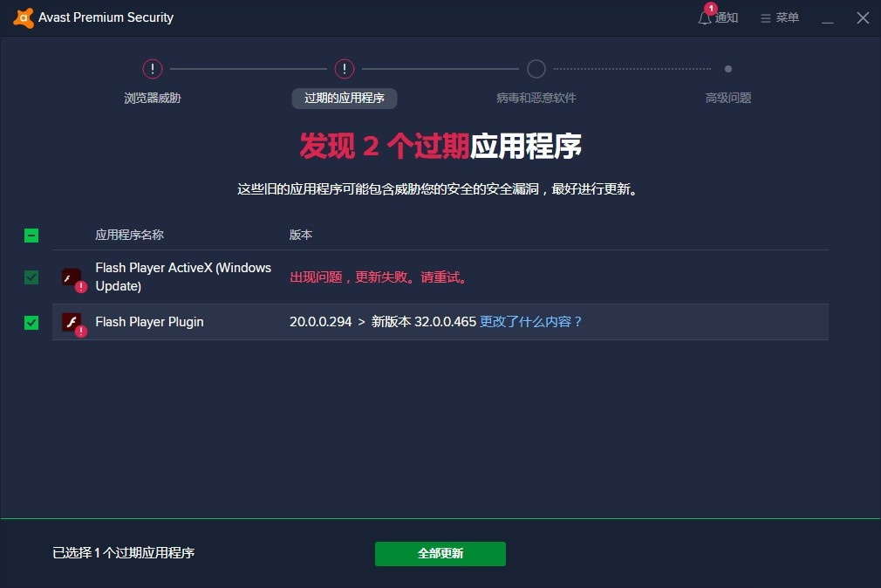
Task: Toggle the select-all applications checkbox
Action: point(31,235)
